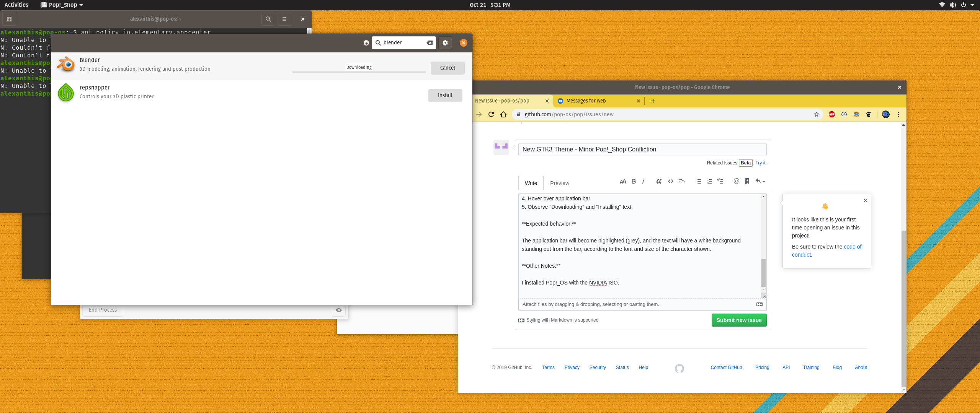Image resolution: width=980 pixels, height=413 pixels.
Task: Open Pop!_Shop settings gear icon
Action: click(445, 43)
